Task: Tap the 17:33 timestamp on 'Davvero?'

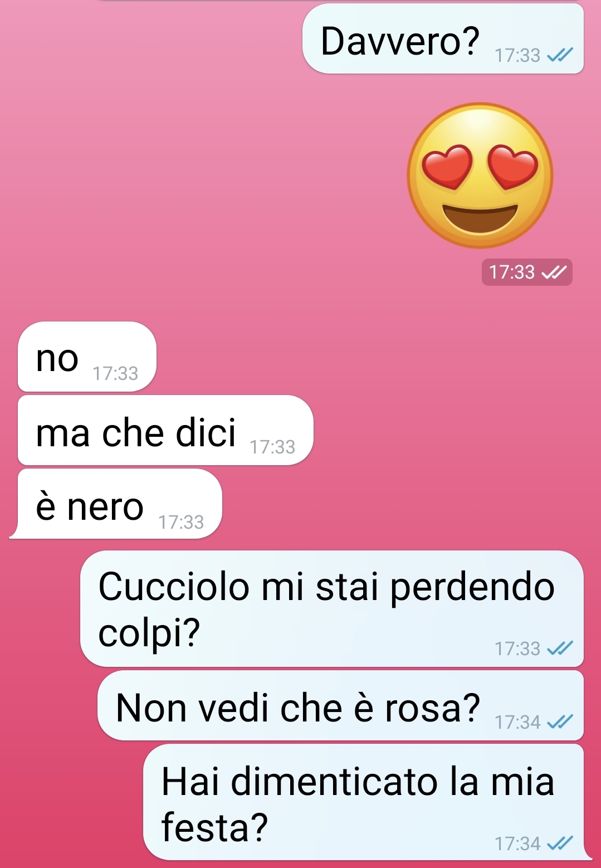Action: [x=517, y=55]
